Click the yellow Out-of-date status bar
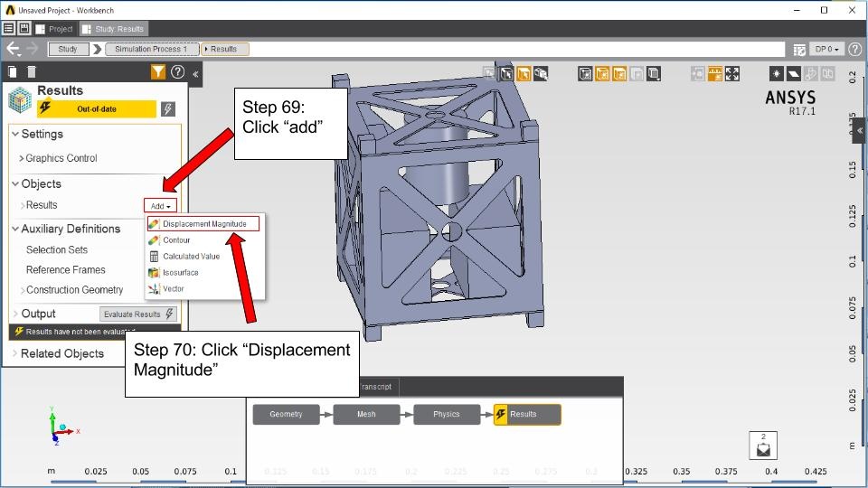 [97, 109]
